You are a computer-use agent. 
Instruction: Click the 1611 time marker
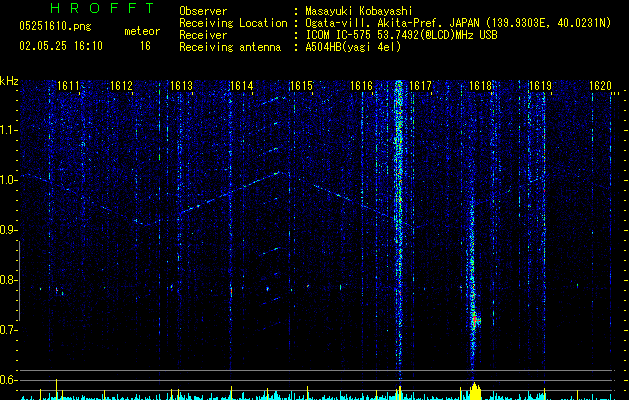click(x=68, y=86)
